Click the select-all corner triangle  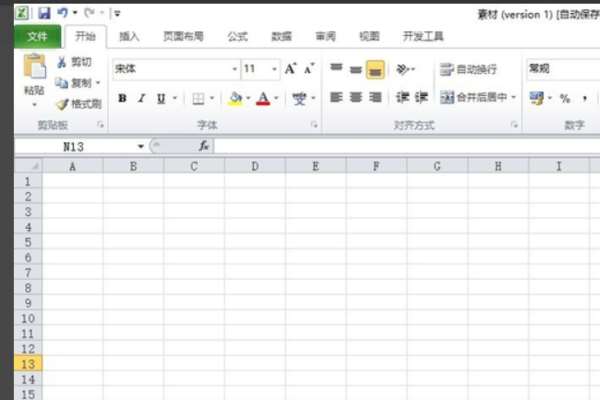(x=29, y=166)
